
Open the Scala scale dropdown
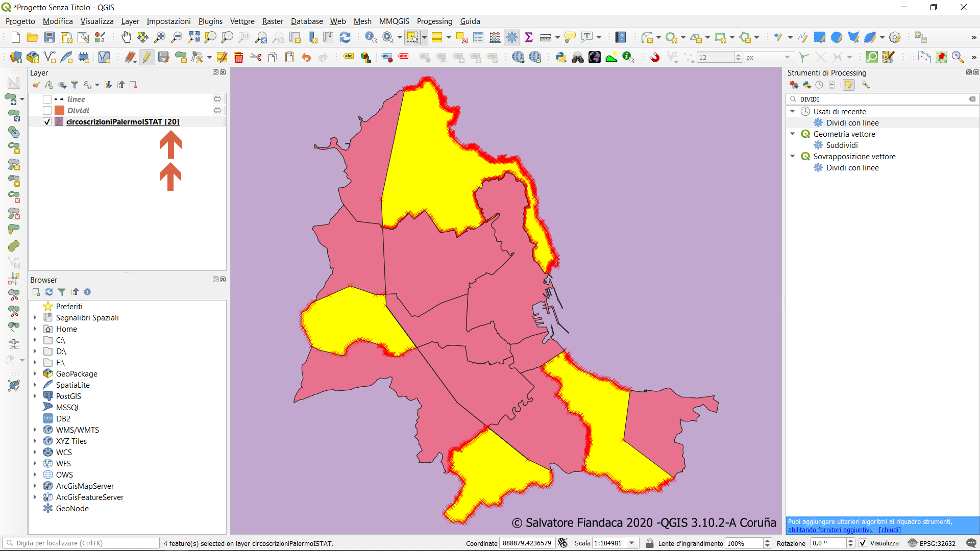(632, 543)
